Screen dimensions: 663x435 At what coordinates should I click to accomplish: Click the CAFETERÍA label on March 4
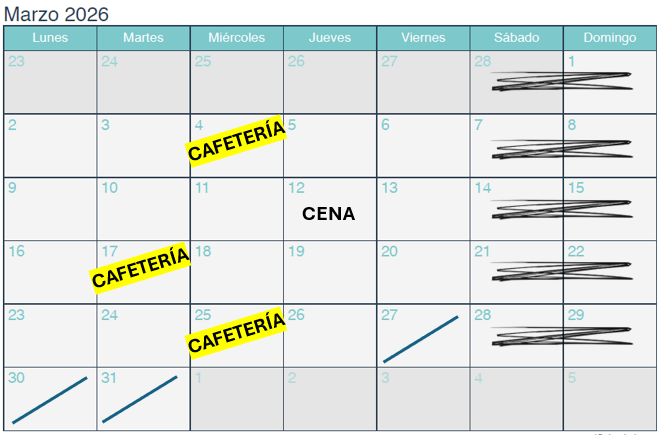coord(237,141)
